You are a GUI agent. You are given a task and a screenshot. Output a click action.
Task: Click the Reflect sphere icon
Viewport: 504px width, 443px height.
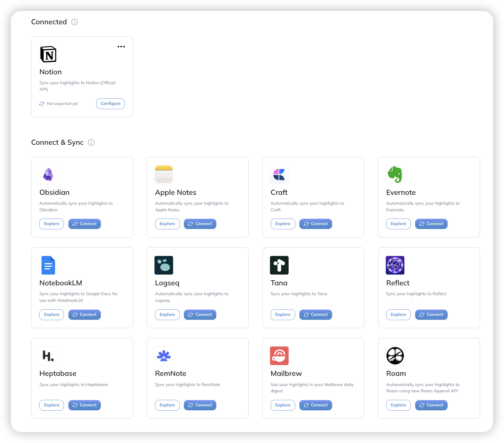tap(395, 265)
